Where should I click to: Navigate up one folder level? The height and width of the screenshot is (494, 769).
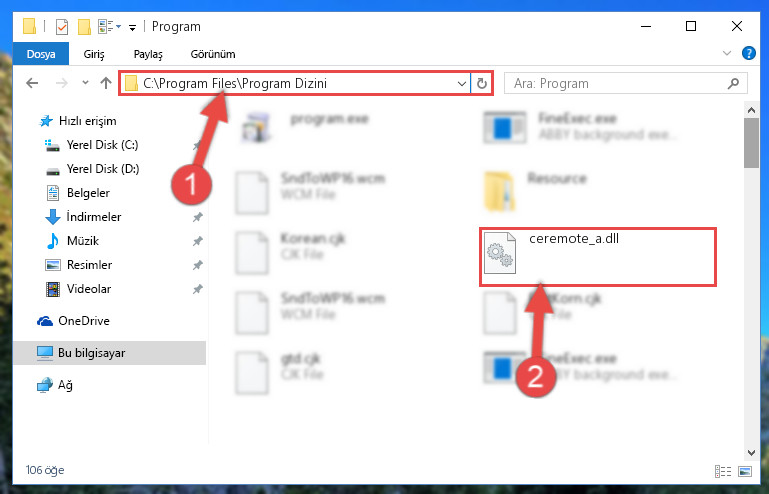pos(106,83)
